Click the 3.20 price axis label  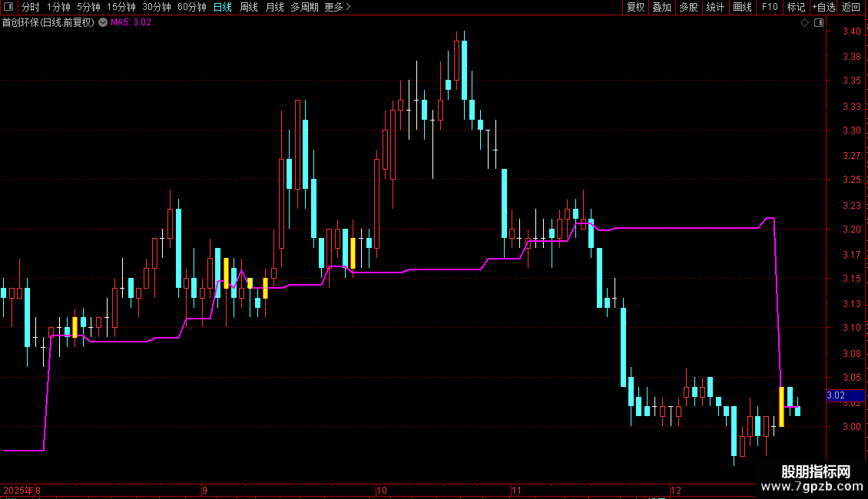pyautogui.click(x=851, y=229)
